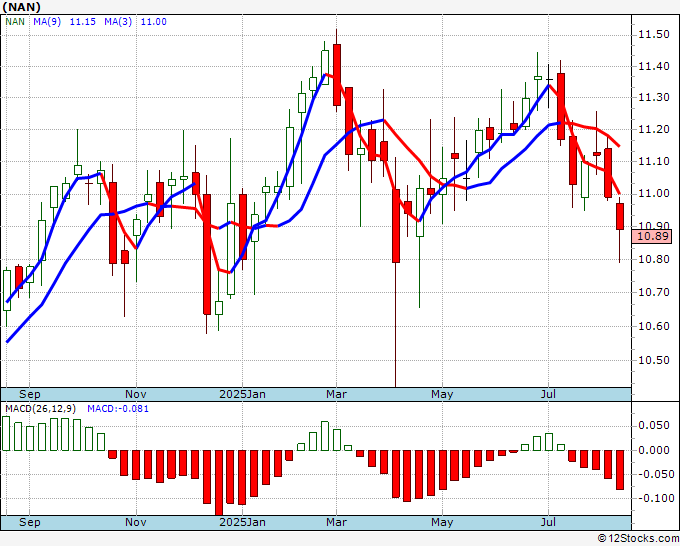Click Jul on the MACD time axis

click(549, 522)
